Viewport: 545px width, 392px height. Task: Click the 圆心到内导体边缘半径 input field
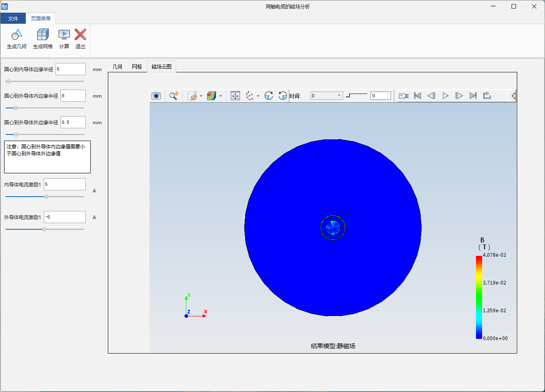click(71, 69)
